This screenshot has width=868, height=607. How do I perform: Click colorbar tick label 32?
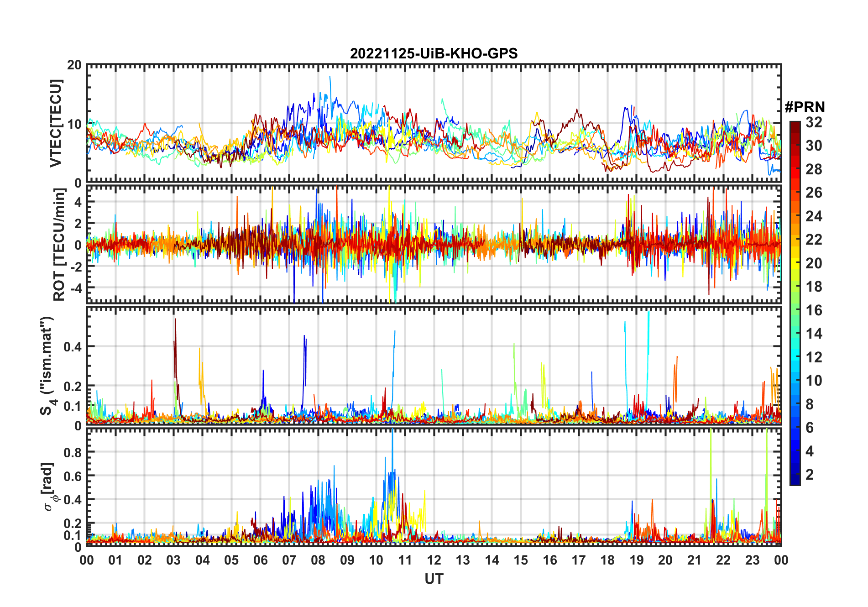click(814, 122)
